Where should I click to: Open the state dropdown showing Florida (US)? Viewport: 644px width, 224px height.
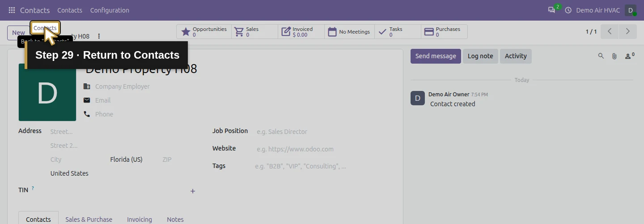(133, 159)
